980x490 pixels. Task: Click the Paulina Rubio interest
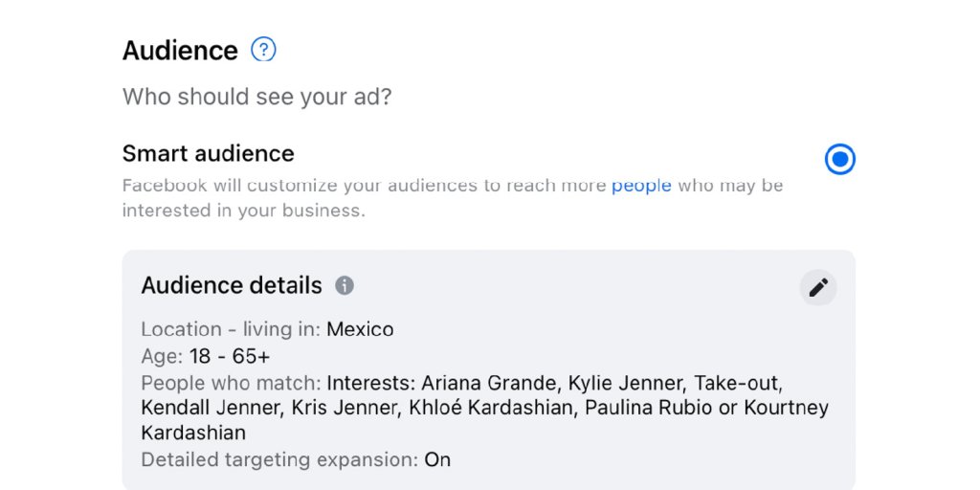[648, 408]
